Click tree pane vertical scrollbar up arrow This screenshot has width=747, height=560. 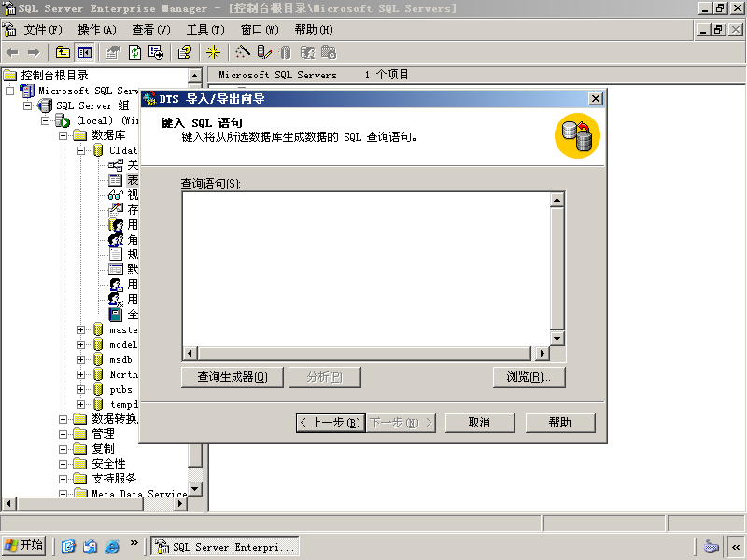point(195,76)
